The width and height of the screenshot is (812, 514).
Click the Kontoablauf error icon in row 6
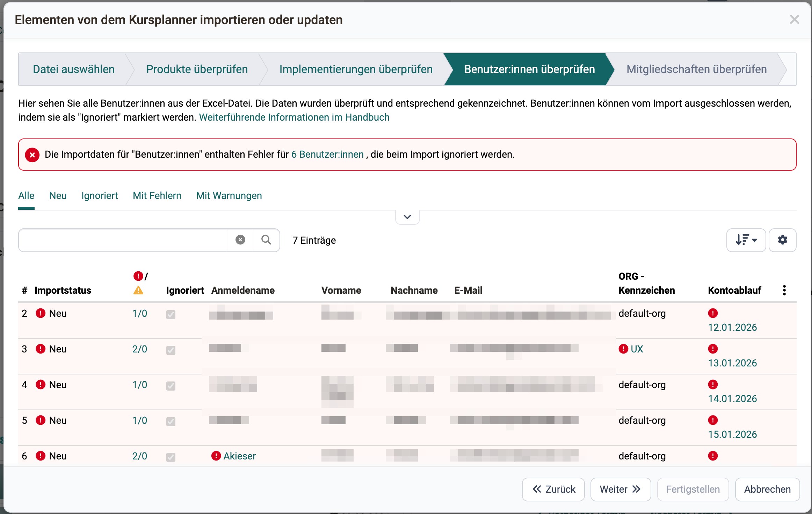point(713,456)
